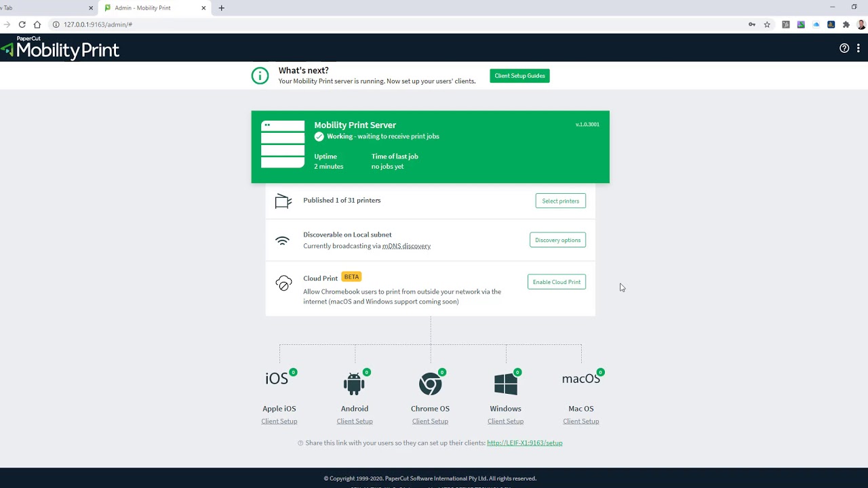Open Discovery options
The height and width of the screenshot is (488, 868).
point(557,240)
